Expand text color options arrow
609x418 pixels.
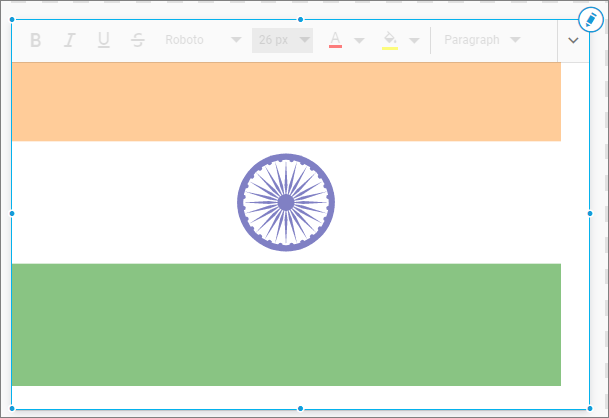click(359, 41)
